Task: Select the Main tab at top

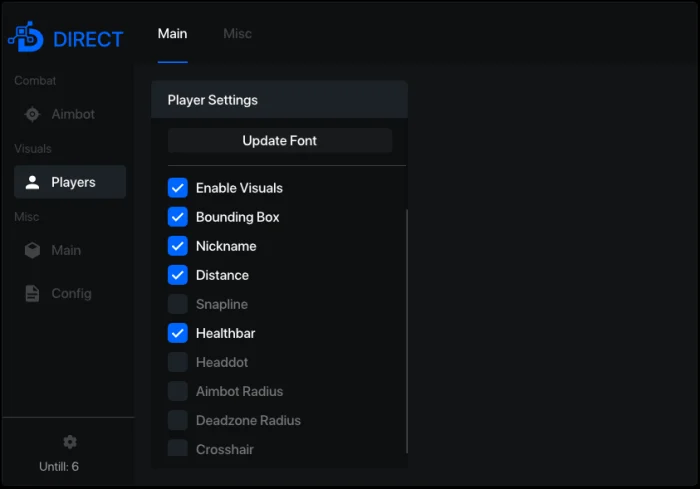Action: click(x=172, y=33)
